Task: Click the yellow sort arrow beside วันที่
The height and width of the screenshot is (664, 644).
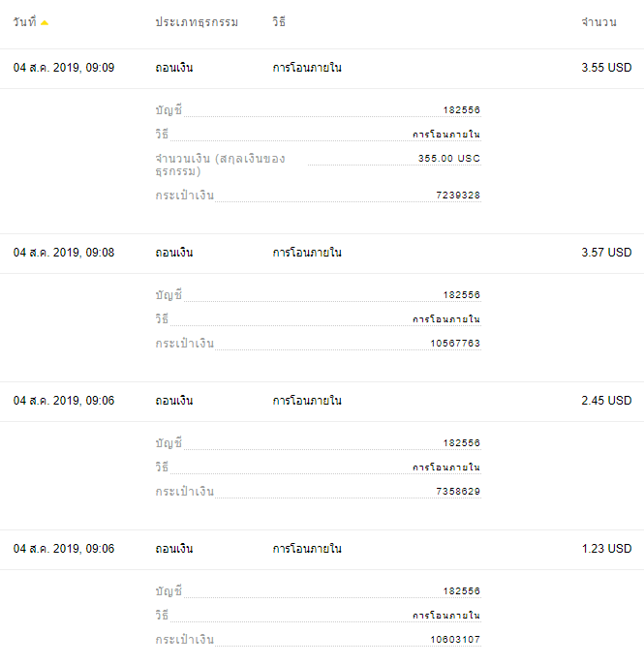Action: click(45, 22)
